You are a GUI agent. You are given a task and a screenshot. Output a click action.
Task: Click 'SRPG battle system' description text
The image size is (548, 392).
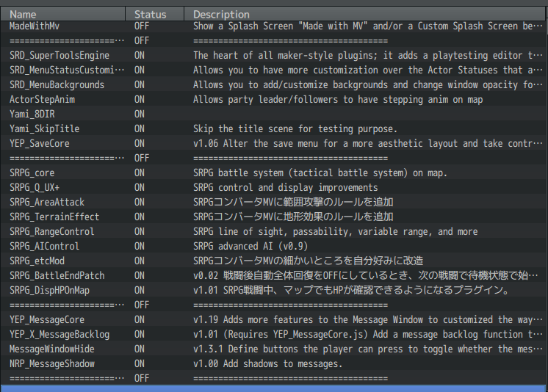pos(320,173)
